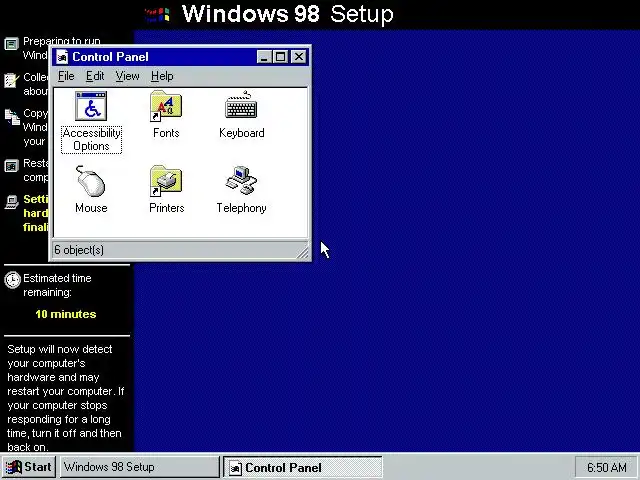Click the 'Windows 98 Setup' header title

point(287,14)
